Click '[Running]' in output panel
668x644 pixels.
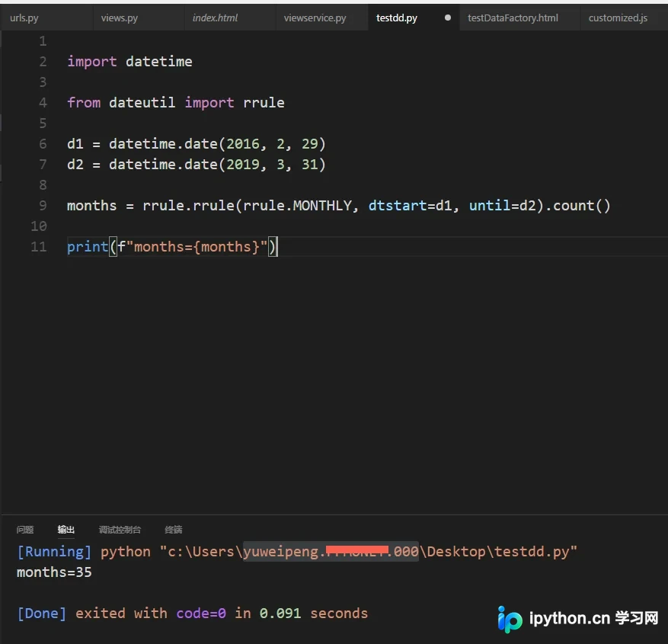tap(54, 552)
